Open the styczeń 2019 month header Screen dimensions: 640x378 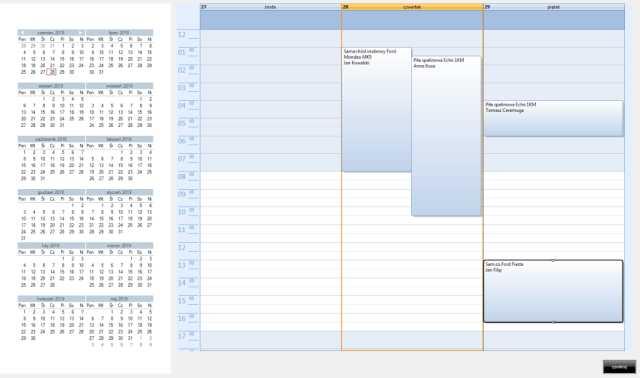pos(119,192)
